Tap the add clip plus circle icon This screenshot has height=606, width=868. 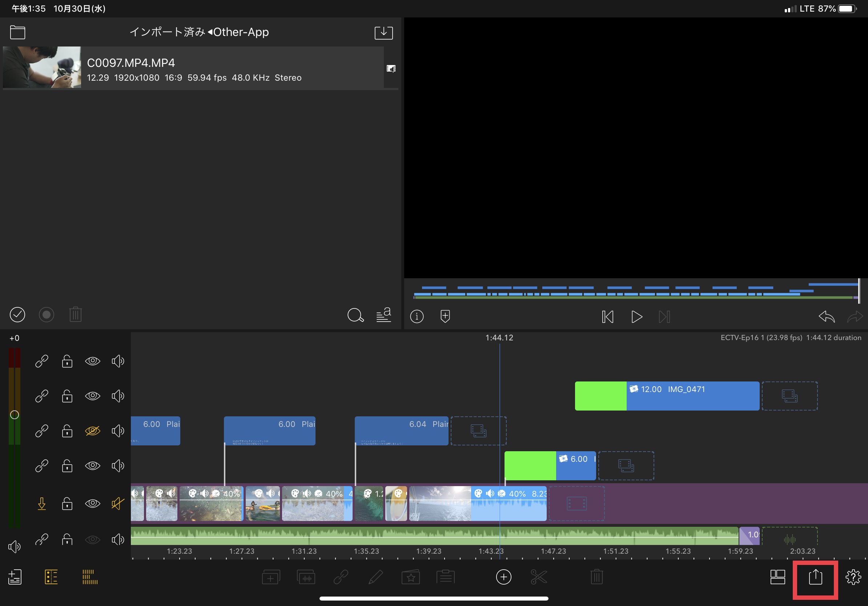tap(503, 577)
